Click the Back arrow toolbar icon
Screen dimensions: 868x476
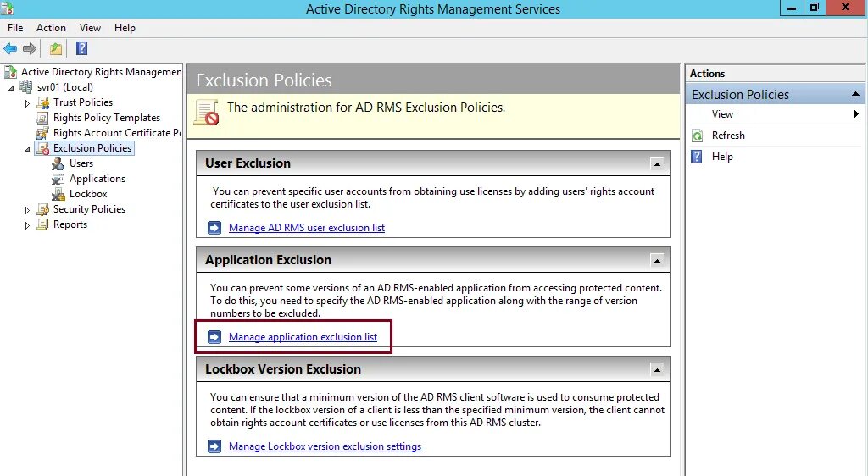pyautogui.click(x=10, y=48)
